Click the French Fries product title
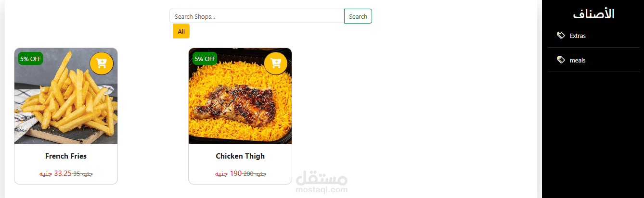This screenshot has width=644, height=198. [x=66, y=156]
